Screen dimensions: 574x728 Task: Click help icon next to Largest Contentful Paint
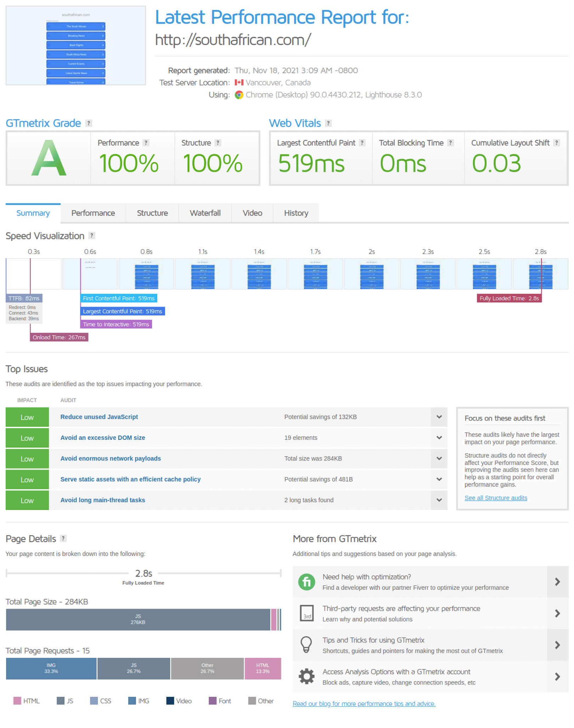[x=362, y=142]
